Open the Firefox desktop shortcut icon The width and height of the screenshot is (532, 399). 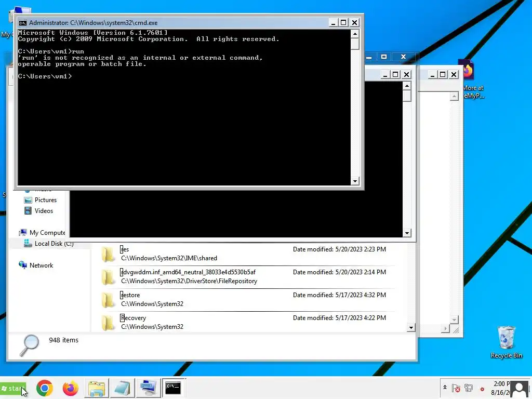point(467,70)
